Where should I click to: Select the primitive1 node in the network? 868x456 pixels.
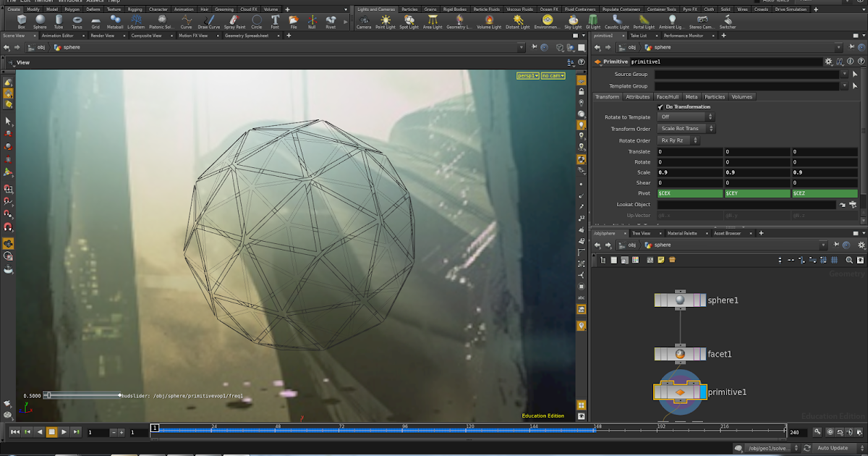[x=680, y=392]
